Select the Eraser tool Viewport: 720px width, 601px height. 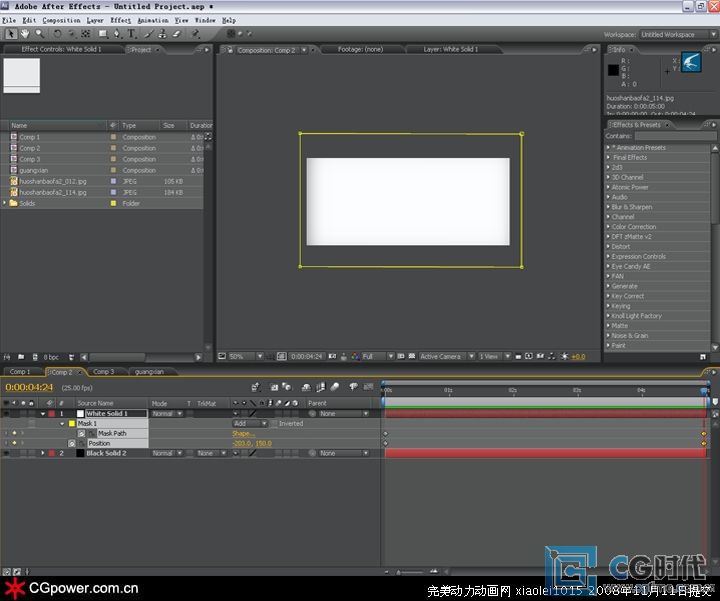tap(177, 34)
